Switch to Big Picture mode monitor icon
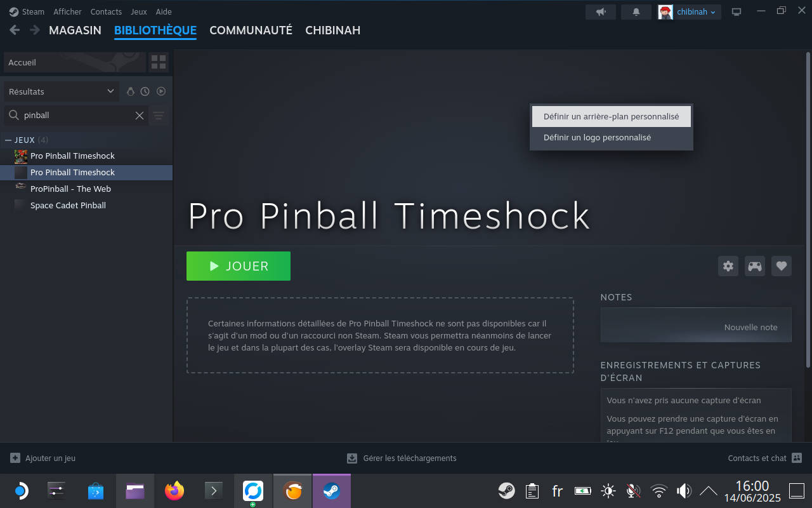The height and width of the screenshot is (508, 812). (737, 11)
